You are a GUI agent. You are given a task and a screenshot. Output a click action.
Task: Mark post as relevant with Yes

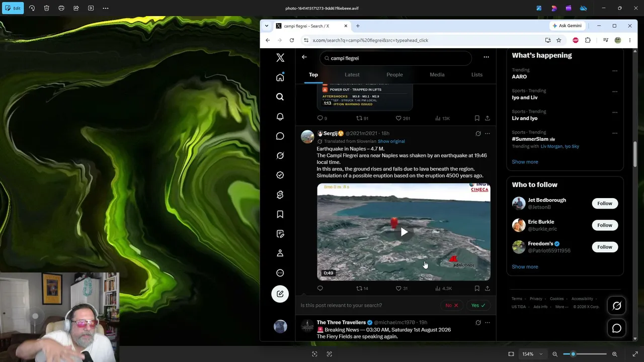[x=478, y=305]
